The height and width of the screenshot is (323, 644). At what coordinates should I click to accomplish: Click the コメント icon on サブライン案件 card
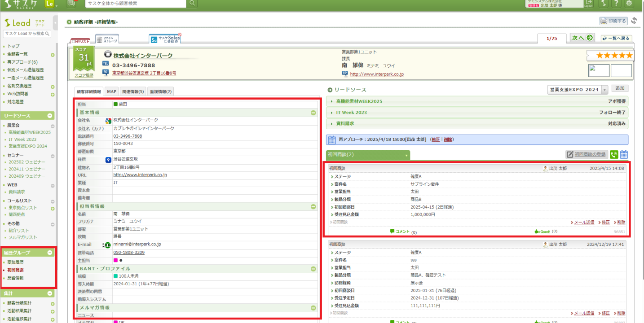[400, 231]
